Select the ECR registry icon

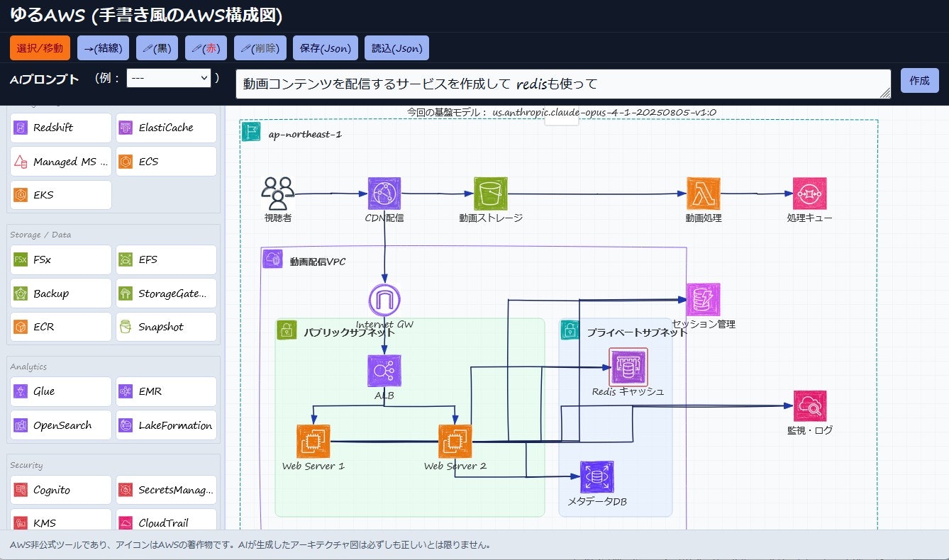[x=60, y=326]
